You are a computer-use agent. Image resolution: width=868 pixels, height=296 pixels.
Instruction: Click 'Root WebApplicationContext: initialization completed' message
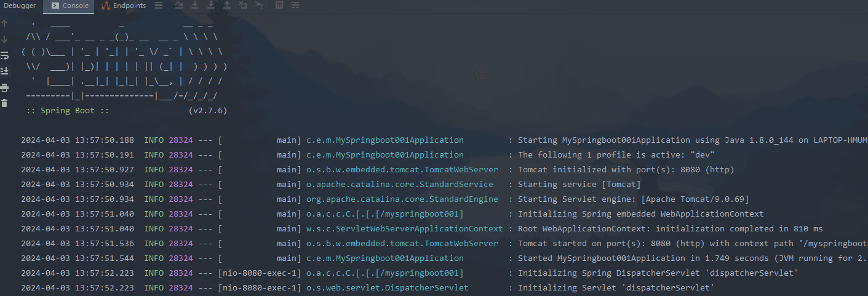coord(671,229)
